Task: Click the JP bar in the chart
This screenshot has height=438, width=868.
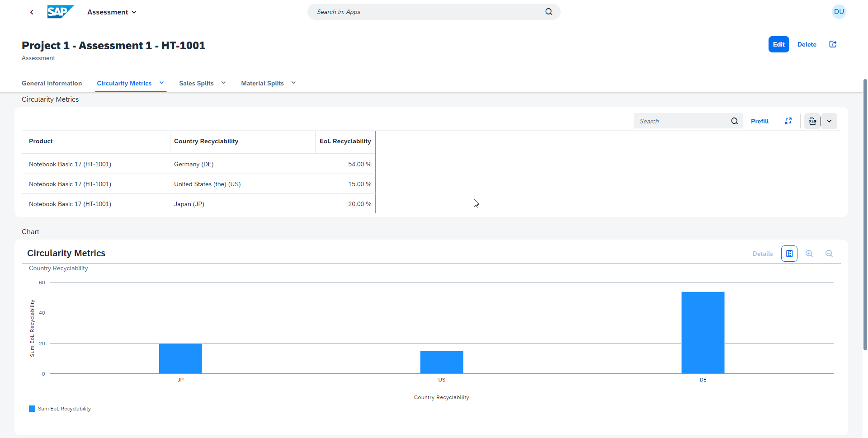Action: point(180,358)
